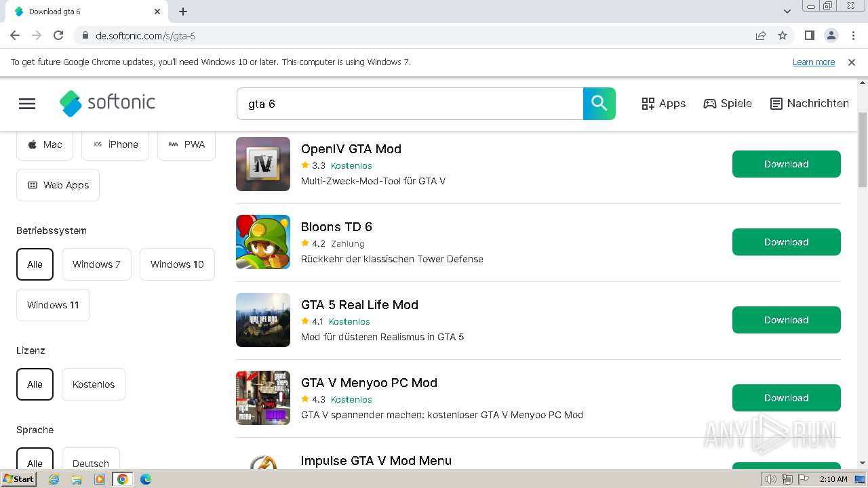Filter by Windows 11
This screenshot has width=868, height=488.
pyautogui.click(x=53, y=305)
